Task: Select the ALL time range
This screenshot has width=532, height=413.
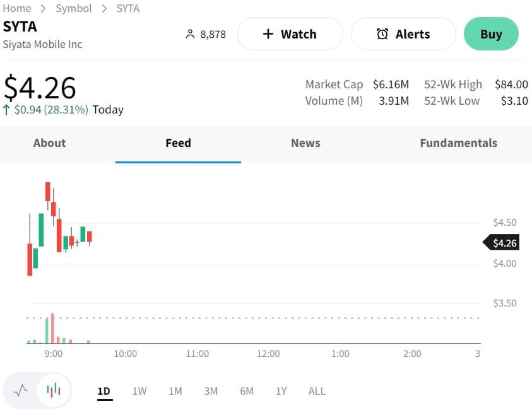Action: pos(317,390)
